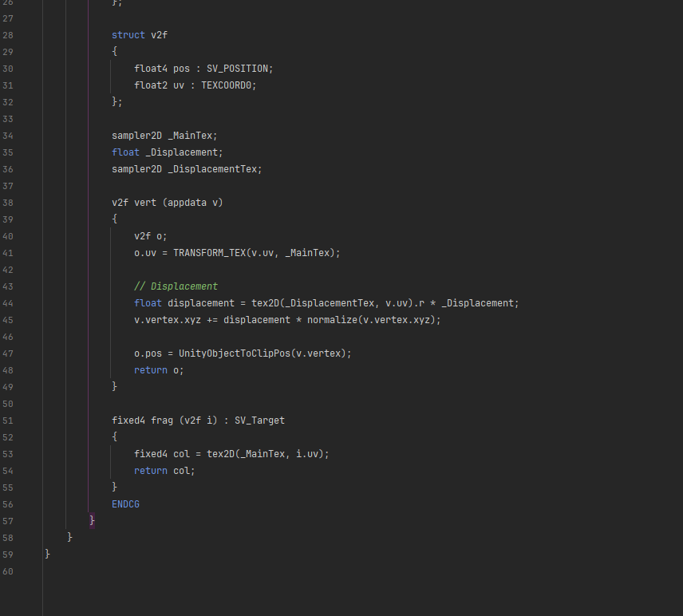This screenshot has height=616, width=683.
Task: Click the '// Displacement' comment
Action: [x=176, y=286]
